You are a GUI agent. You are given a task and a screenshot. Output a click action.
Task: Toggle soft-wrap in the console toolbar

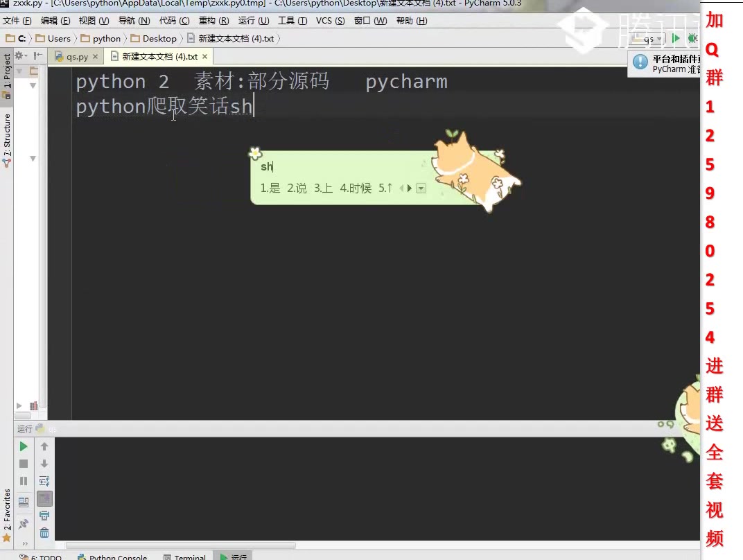click(44, 480)
